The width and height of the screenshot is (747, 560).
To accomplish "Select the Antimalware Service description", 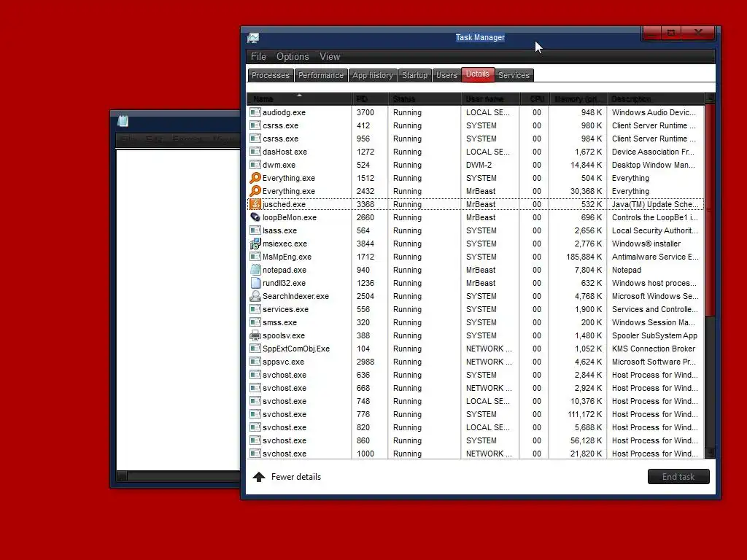I will tap(655, 257).
